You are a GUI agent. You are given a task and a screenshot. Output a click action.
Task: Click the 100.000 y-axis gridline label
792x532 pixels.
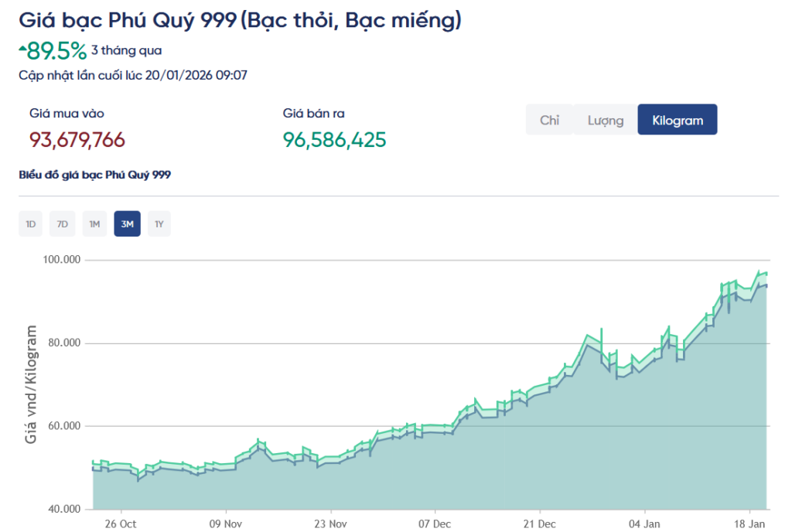[x=62, y=260]
